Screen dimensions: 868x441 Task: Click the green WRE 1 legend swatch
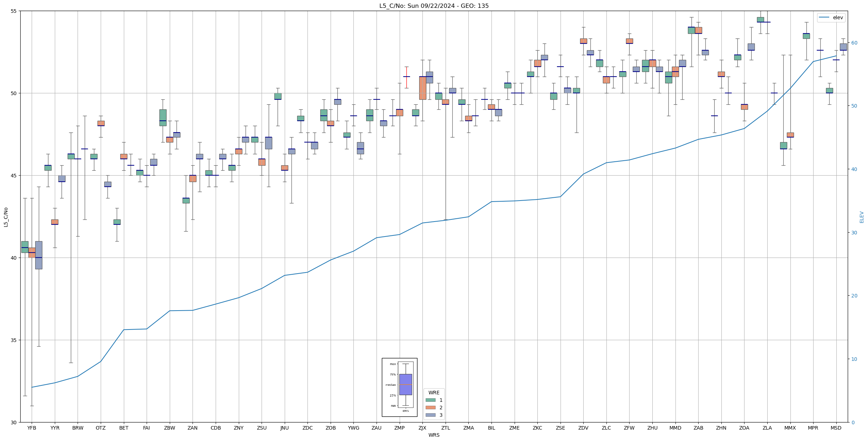point(430,400)
